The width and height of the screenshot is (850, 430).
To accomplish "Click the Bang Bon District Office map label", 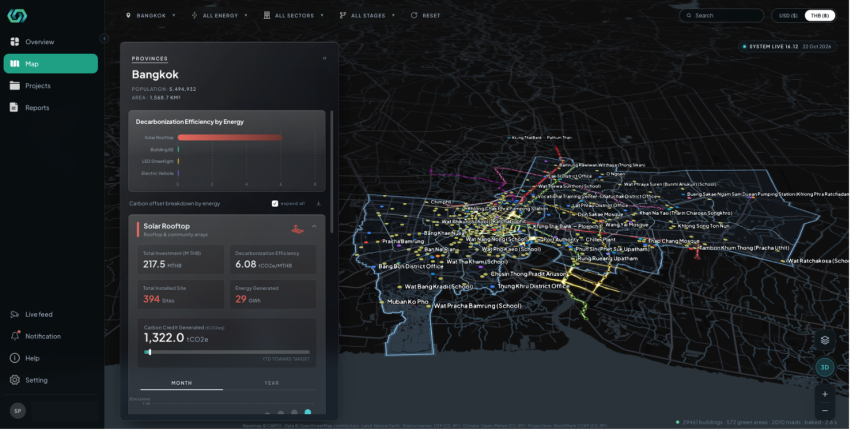I will coord(411,267).
